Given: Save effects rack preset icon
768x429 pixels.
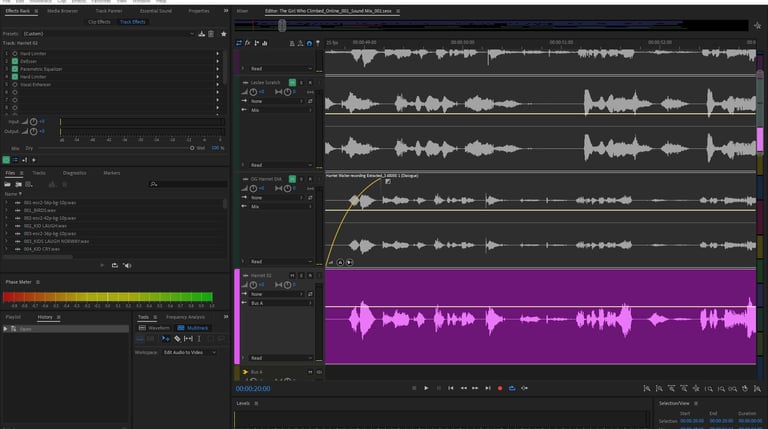Looking at the screenshot, I should pyautogui.click(x=203, y=33).
